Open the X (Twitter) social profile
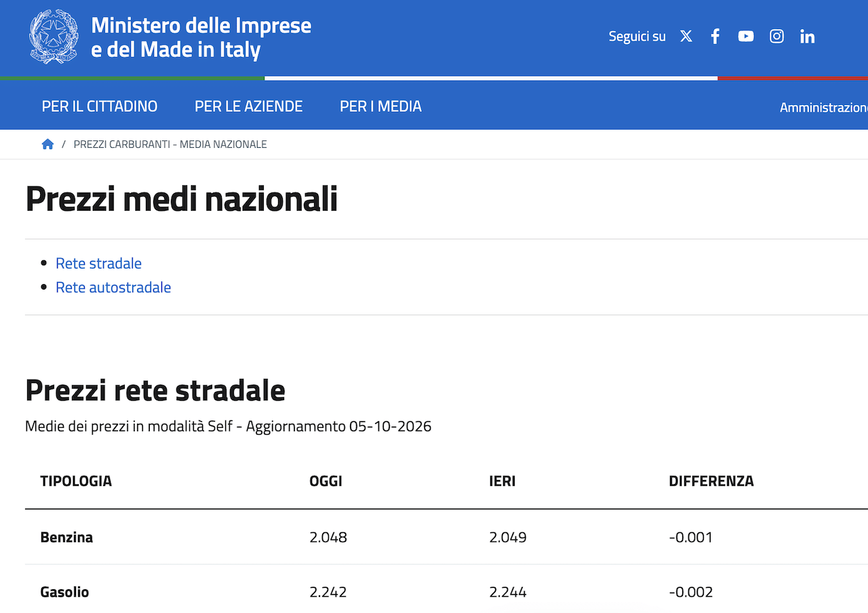This screenshot has height=613, width=868. 686,37
